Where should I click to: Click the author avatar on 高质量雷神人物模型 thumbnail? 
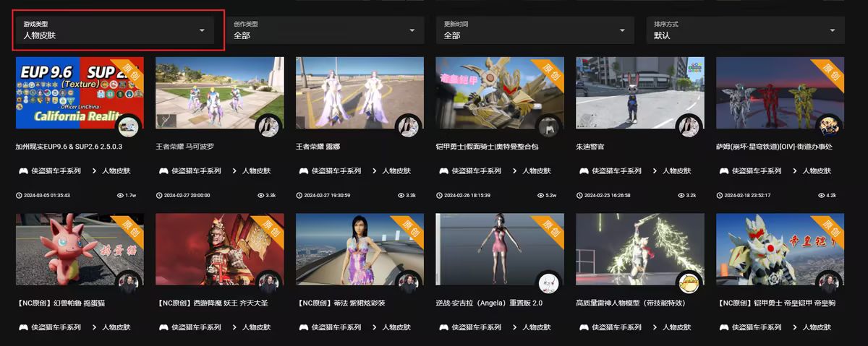(689, 283)
